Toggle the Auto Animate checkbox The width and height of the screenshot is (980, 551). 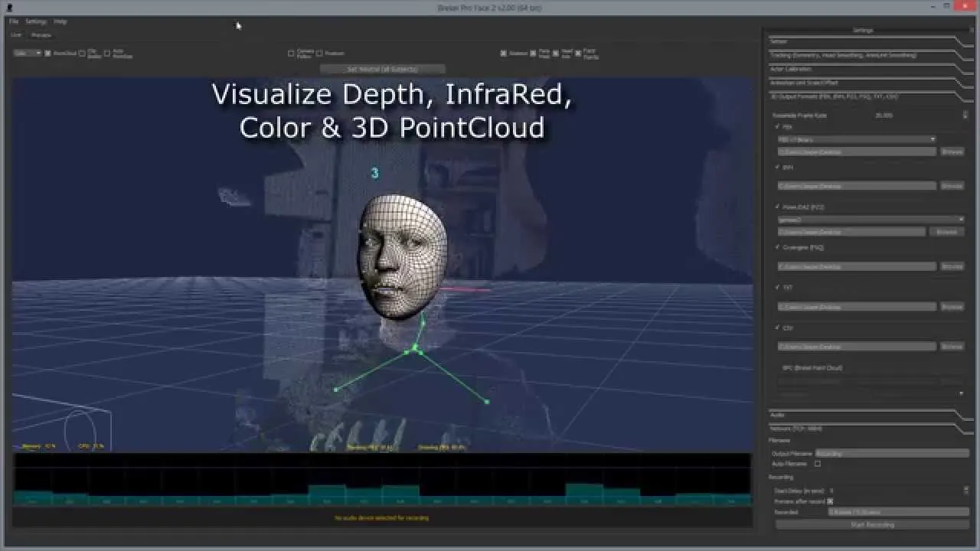(x=107, y=53)
